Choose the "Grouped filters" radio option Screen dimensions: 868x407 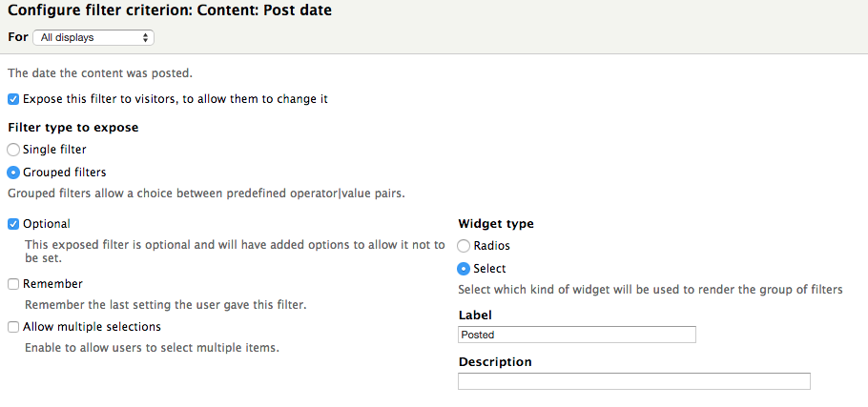(13, 173)
